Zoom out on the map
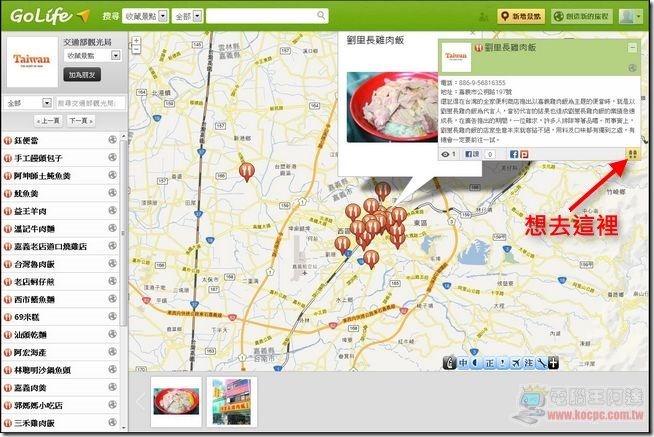This screenshot has width=654, height=437. [x=136, y=49]
